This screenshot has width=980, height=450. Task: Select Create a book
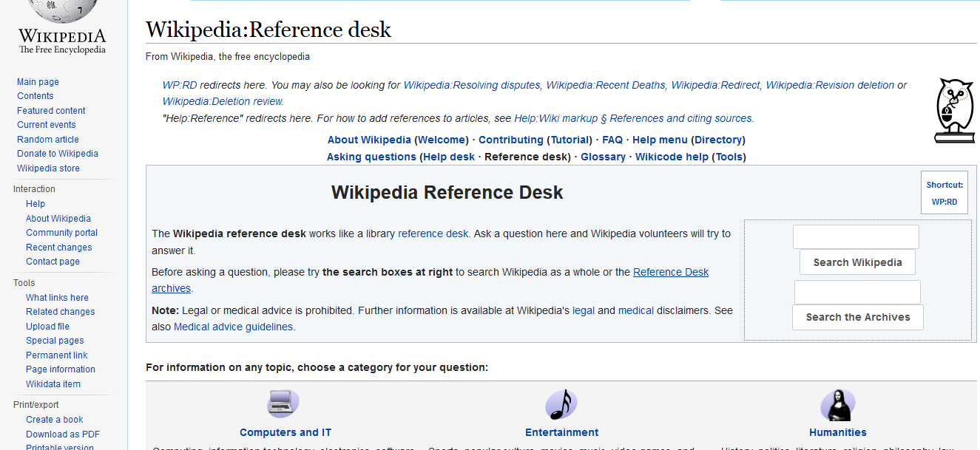coord(55,420)
